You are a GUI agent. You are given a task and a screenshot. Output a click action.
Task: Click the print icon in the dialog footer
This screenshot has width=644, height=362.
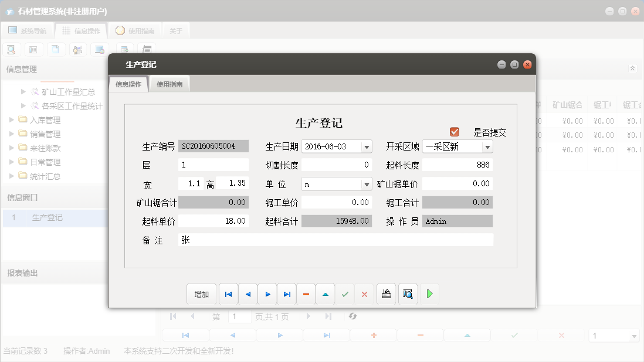tap(387, 294)
